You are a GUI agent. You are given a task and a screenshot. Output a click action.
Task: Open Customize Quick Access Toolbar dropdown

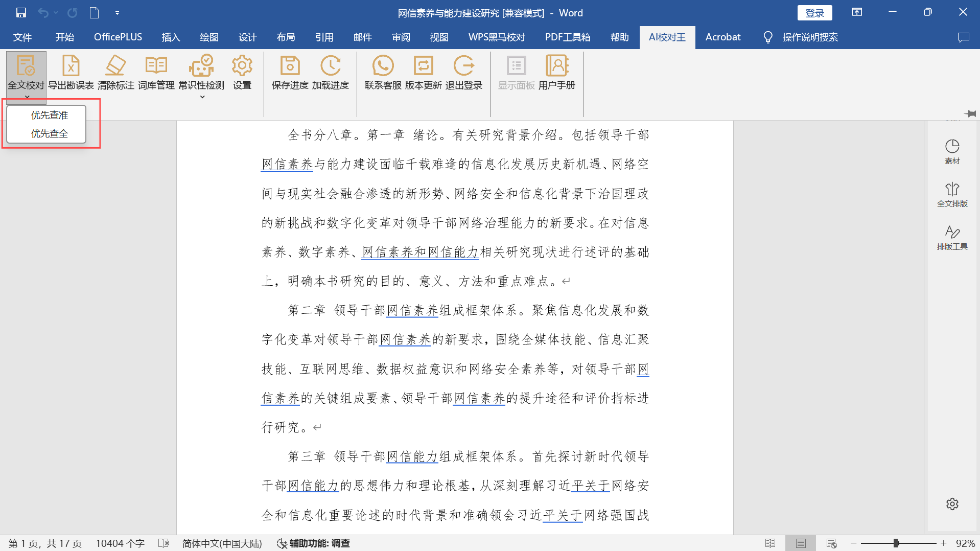point(117,13)
